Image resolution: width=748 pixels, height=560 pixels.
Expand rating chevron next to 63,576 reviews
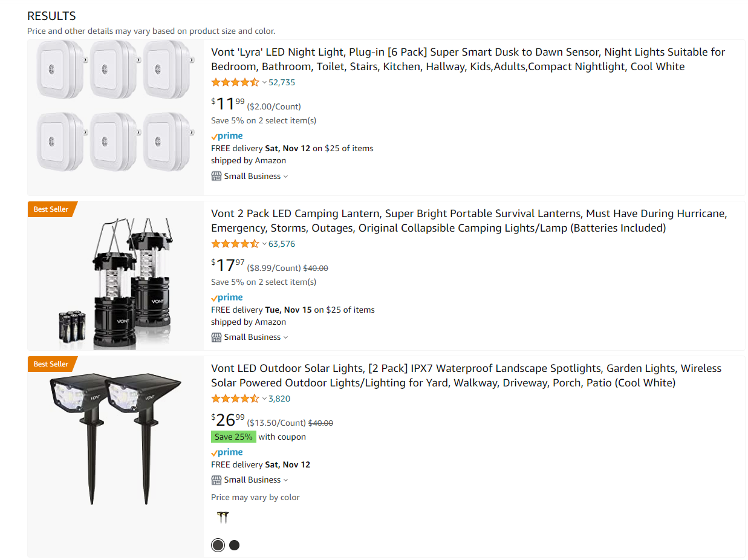tap(264, 244)
